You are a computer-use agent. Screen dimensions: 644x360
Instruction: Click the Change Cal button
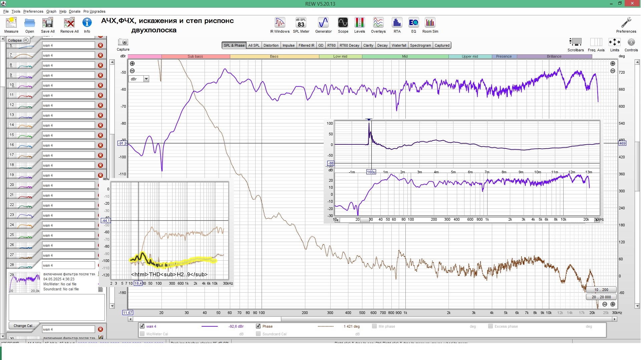(x=24, y=326)
